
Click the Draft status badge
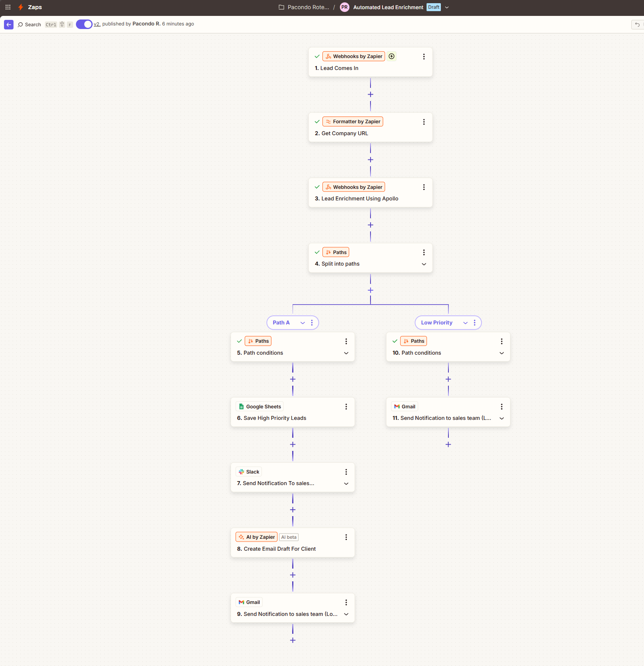434,7
